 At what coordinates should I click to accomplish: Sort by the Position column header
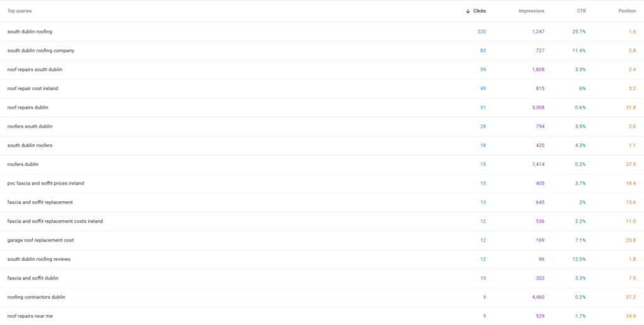pos(627,11)
